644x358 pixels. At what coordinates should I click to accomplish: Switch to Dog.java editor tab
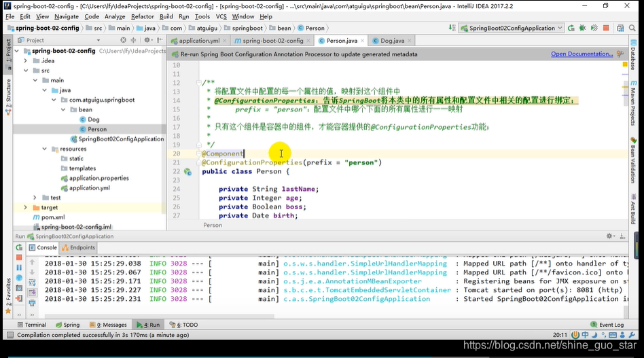pos(392,41)
